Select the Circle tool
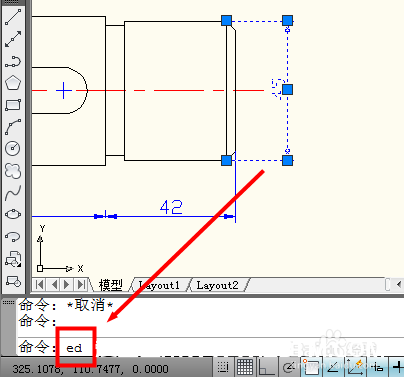This screenshot has width=404, height=377. (x=13, y=148)
